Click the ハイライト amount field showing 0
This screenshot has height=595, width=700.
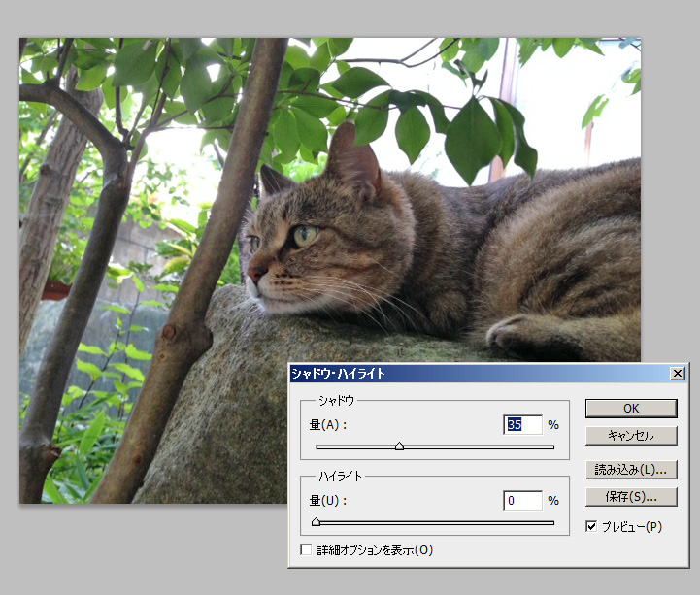pos(522,501)
